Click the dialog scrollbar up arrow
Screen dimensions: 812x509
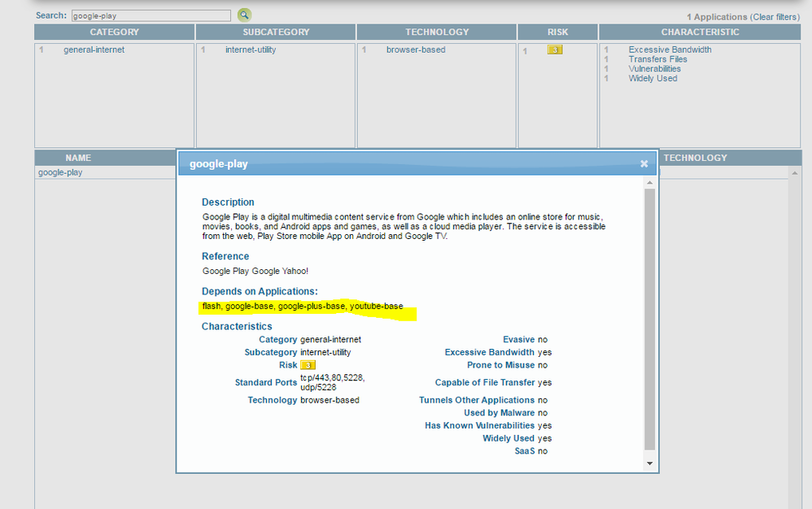coord(650,183)
